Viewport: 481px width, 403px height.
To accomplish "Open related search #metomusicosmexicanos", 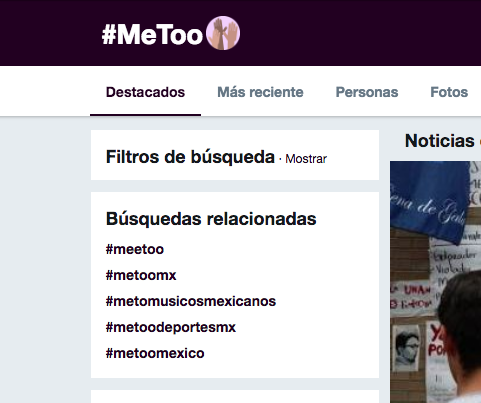I will 191,301.
